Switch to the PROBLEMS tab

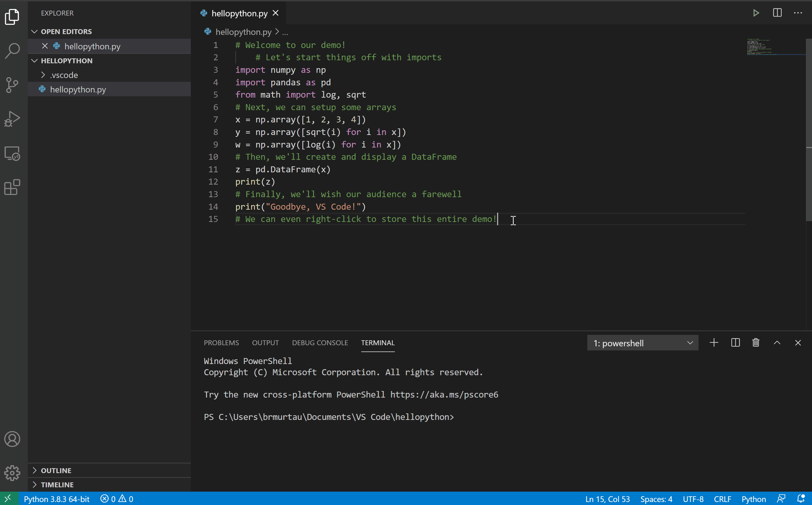click(221, 343)
